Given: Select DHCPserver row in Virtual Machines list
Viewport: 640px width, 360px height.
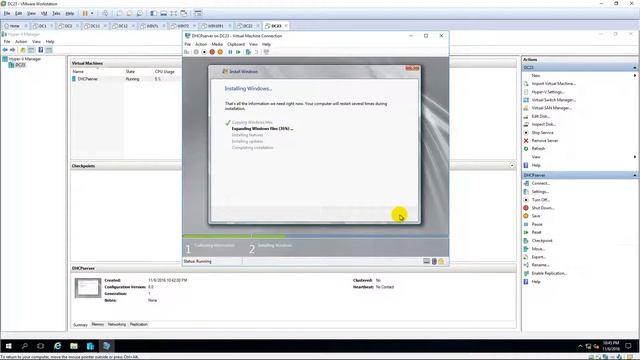Looking at the screenshot, I should coord(125,79).
